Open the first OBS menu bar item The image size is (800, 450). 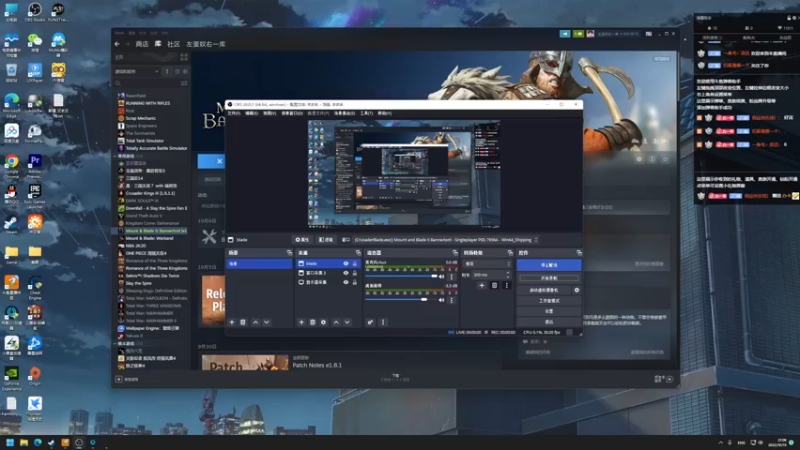pos(234,113)
